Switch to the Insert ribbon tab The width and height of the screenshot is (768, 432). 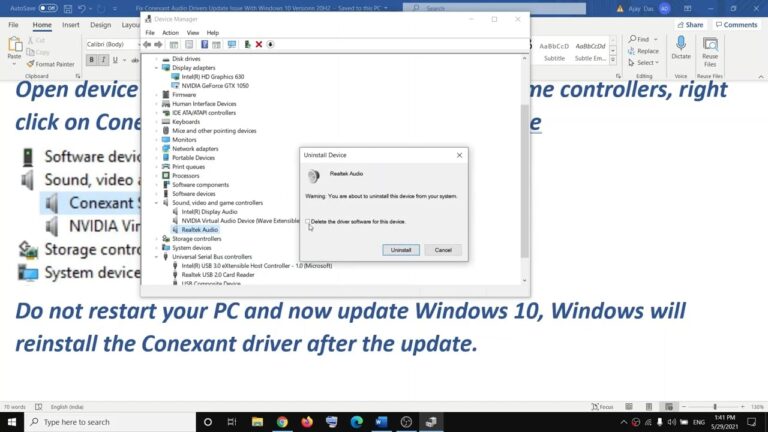(71, 24)
